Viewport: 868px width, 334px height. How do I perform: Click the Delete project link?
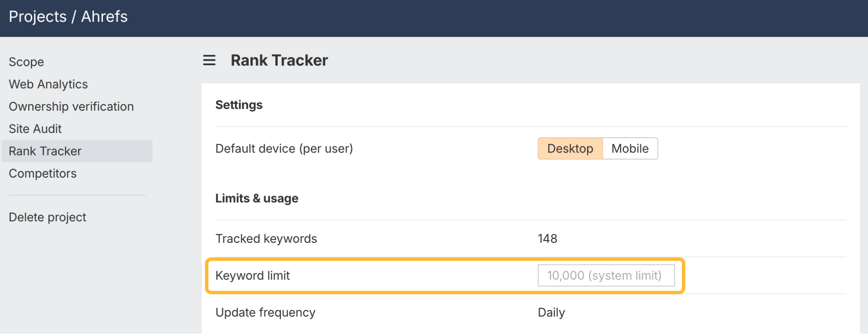(47, 217)
